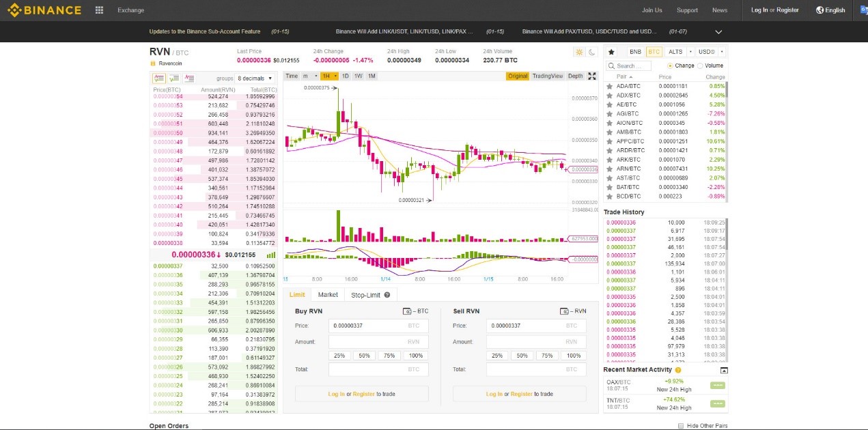Expand the announcements ticker chevron
Screen dimensions: 868x430
coord(718,31)
